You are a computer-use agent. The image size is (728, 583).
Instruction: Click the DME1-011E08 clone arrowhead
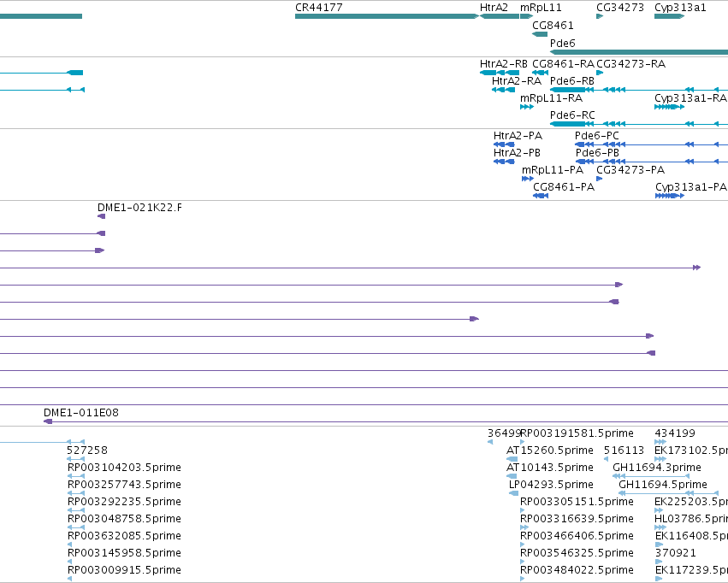[48, 421]
